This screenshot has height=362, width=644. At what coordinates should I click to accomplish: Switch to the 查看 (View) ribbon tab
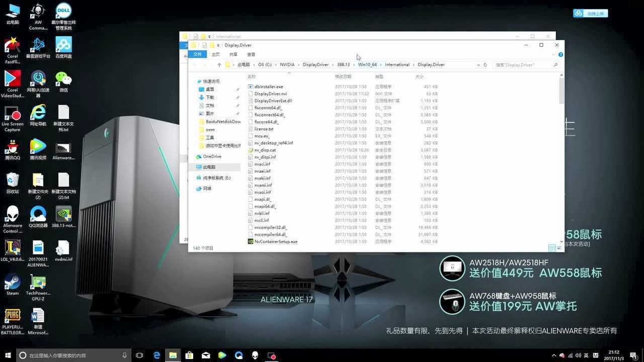point(251,54)
